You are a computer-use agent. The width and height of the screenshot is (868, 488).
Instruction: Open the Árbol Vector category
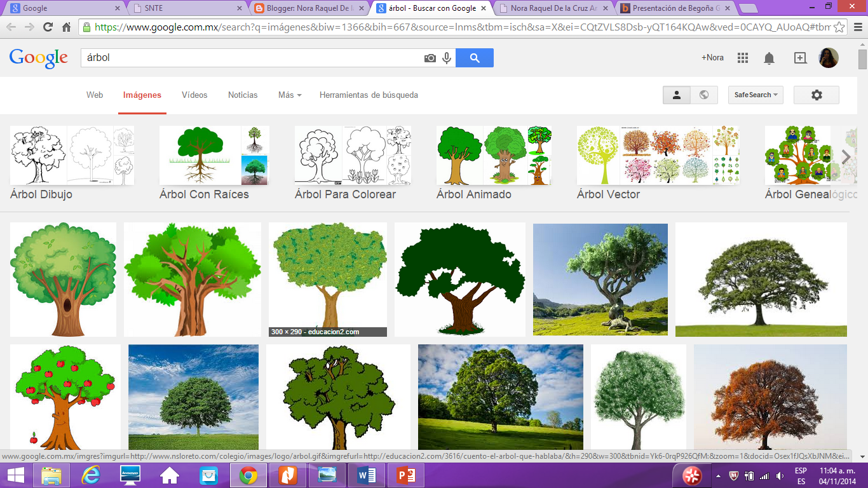[x=658, y=163]
